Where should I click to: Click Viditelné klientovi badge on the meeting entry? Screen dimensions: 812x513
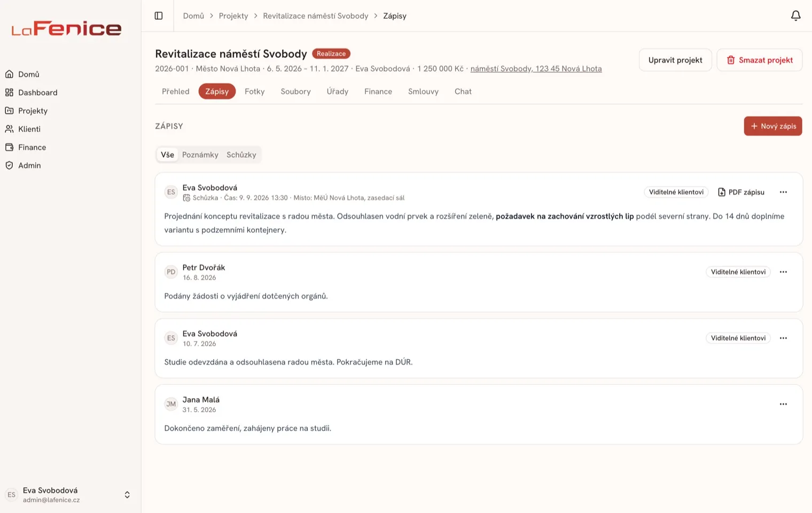click(676, 192)
